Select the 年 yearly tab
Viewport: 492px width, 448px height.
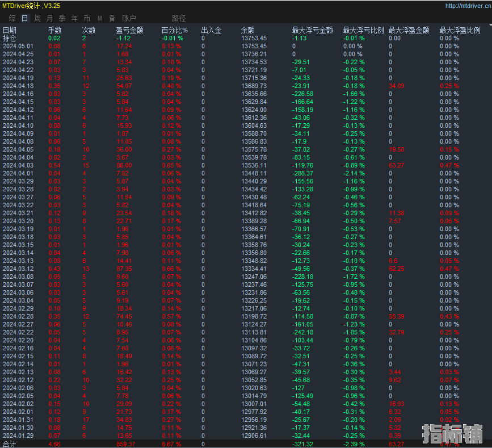(x=74, y=18)
